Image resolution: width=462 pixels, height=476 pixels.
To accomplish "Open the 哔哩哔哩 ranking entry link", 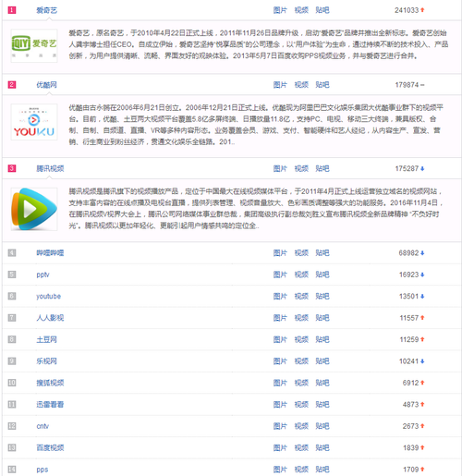I will tap(50, 253).
